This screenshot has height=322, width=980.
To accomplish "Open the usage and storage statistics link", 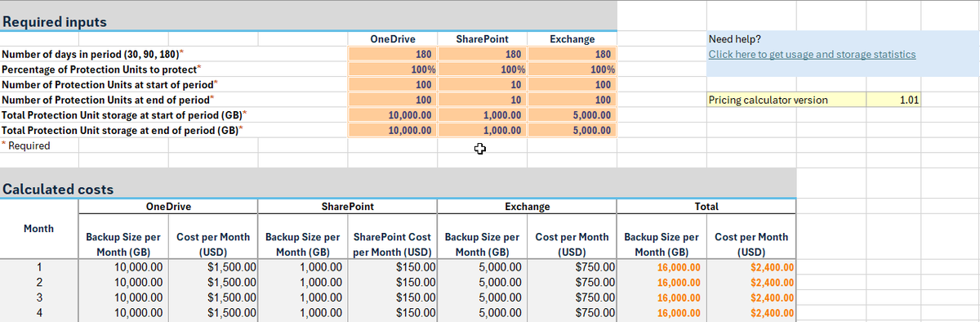I will [812, 54].
